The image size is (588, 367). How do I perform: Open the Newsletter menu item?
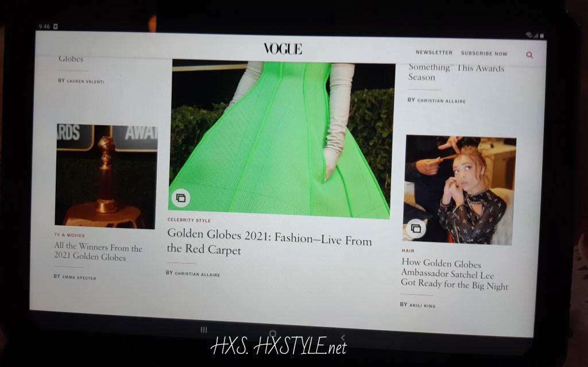(434, 53)
